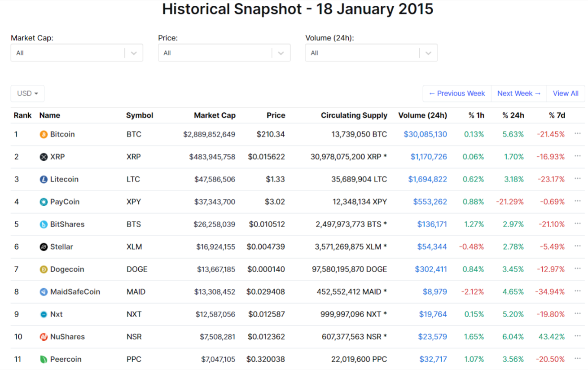Open Peercoin volume link $32,717

point(433,359)
